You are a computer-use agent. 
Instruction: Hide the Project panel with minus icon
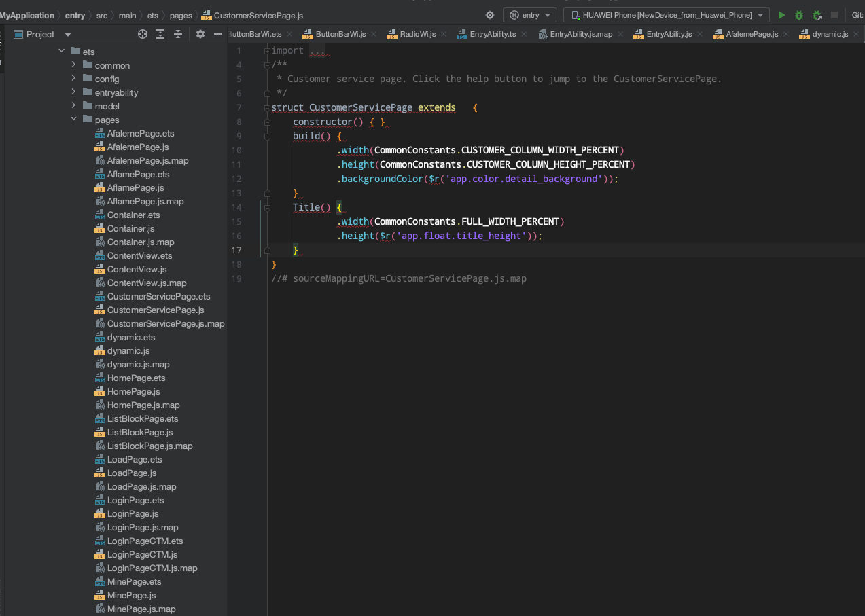(x=218, y=34)
